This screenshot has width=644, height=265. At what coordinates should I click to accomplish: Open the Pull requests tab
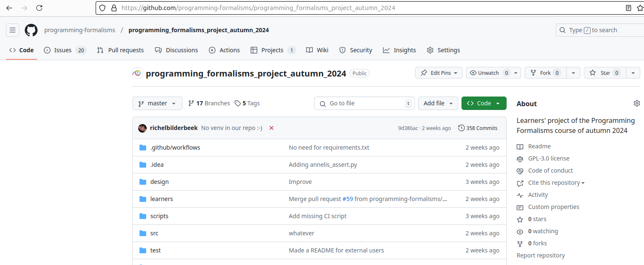pos(120,50)
